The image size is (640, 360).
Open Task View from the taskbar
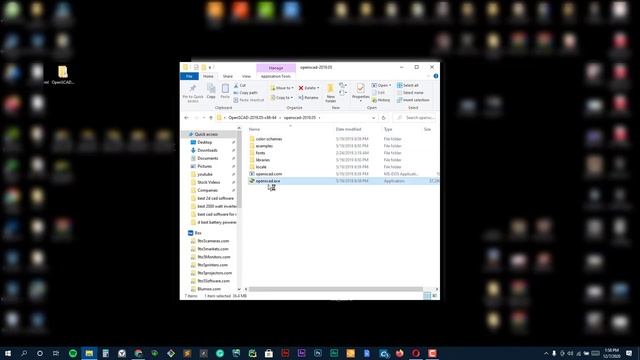pyautogui.click(x=56, y=353)
